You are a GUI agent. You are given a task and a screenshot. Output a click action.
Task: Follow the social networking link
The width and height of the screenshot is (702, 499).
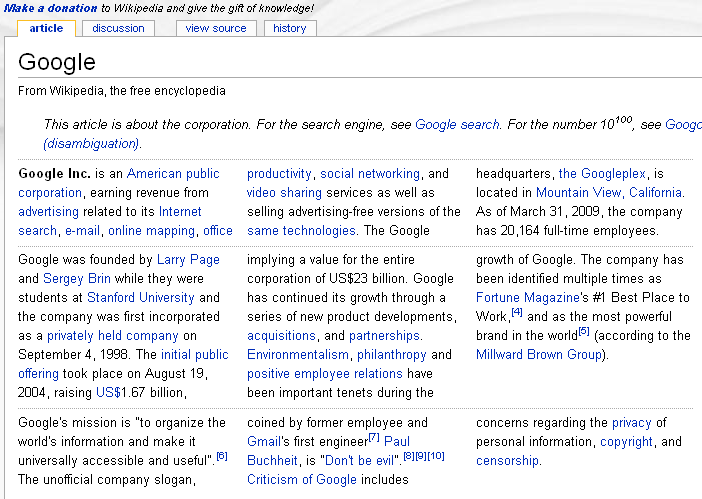coord(370,174)
